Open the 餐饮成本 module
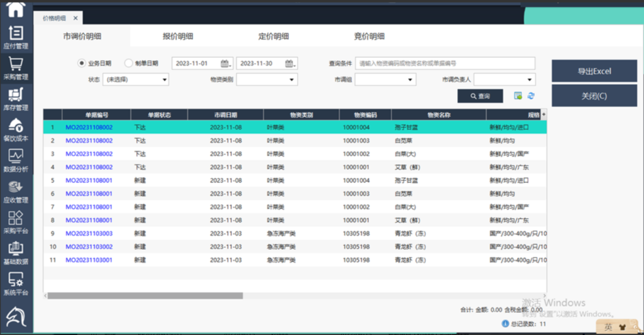This screenshot has height=335, width=644. [16, 130]
